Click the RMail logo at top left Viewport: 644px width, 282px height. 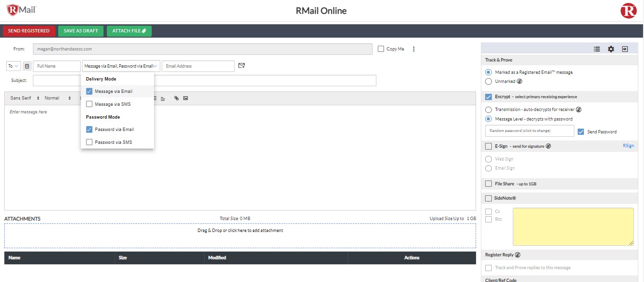click(21, 9)
